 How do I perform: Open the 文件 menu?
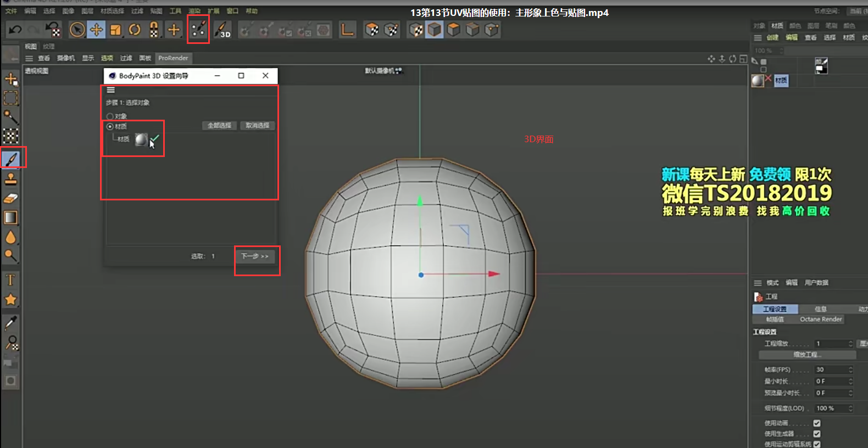(x=11, y=11)
